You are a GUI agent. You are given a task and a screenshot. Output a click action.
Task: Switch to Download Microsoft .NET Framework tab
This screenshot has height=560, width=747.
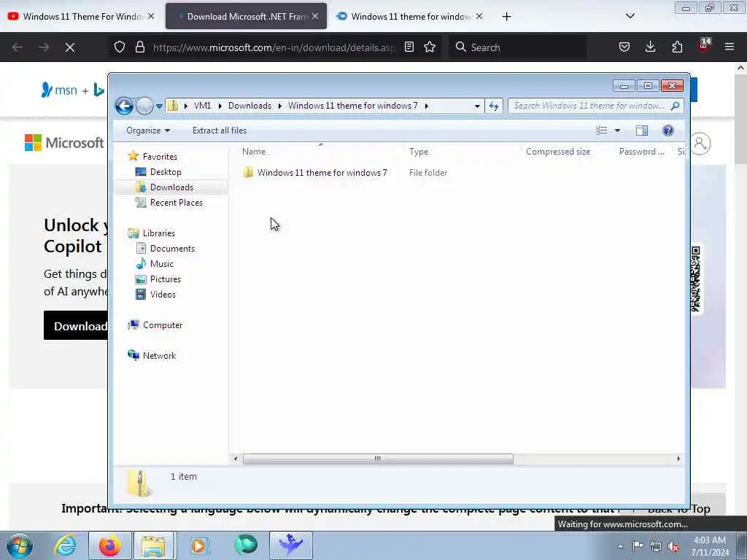pyautogui.click(x=246, y=16)
